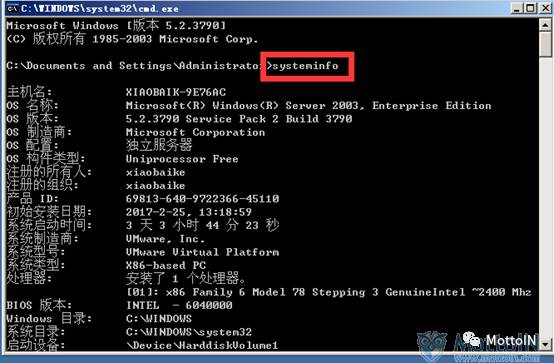Click the C:\WINDOWS\system32 value
The image size is (554, 363).
pos(189,332)
